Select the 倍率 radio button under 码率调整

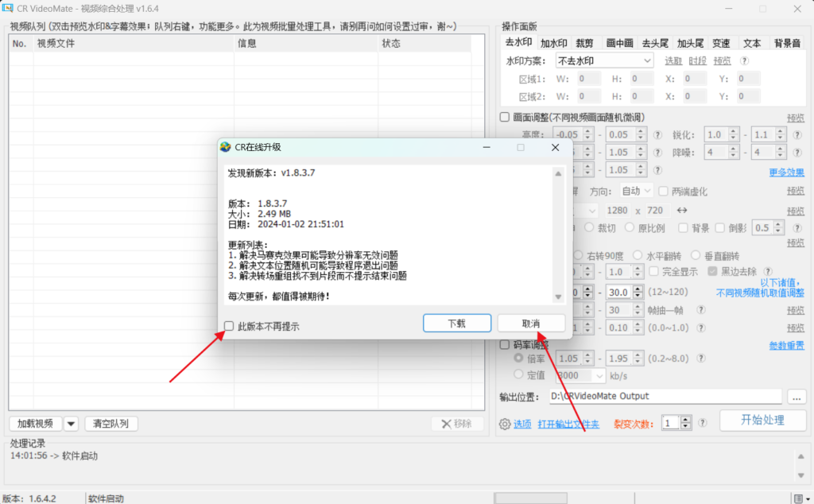pyautogui.click(x=519, y=358)
